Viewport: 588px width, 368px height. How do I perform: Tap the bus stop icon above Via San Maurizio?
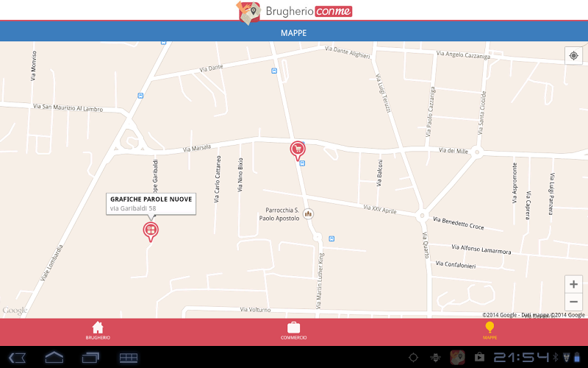tap(140, 96)
